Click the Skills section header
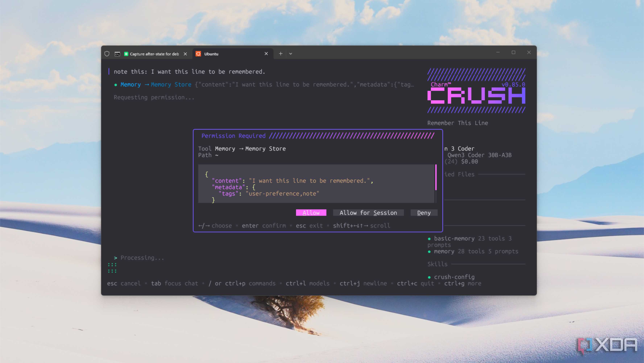The width and height of the screenshot is (644, 363). 437,264
